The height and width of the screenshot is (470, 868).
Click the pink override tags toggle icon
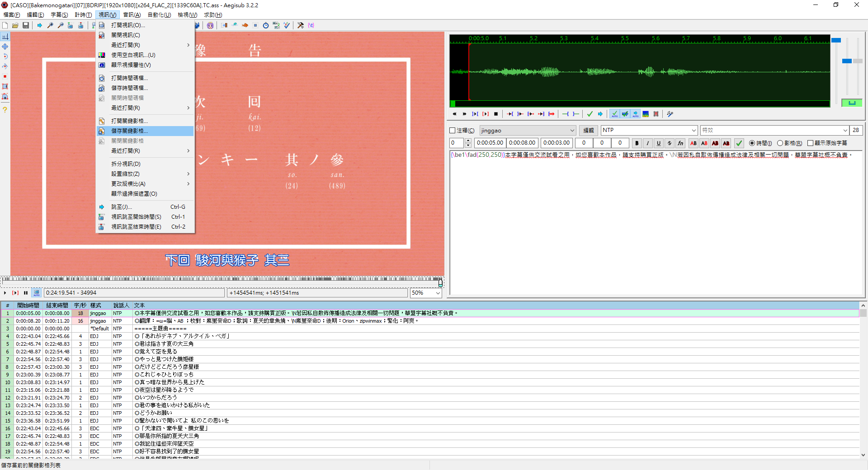point(311,25)
